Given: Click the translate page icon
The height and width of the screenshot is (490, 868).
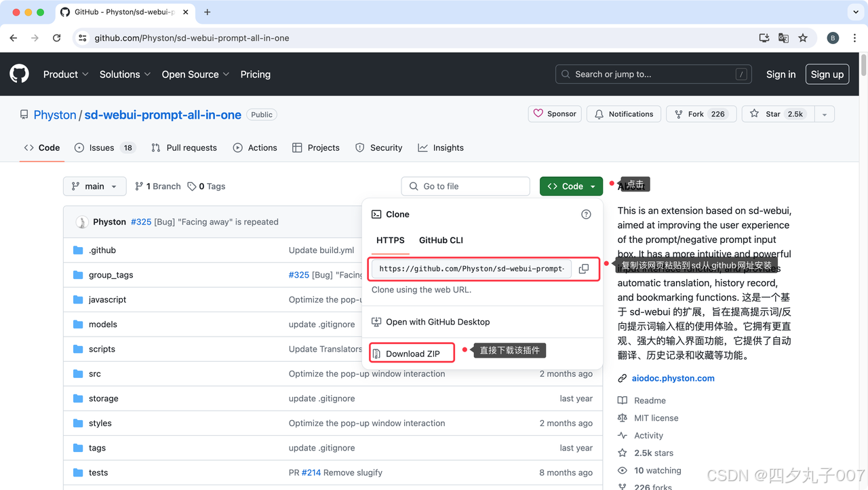Looking at the screenshot, I should click(783, 38).
